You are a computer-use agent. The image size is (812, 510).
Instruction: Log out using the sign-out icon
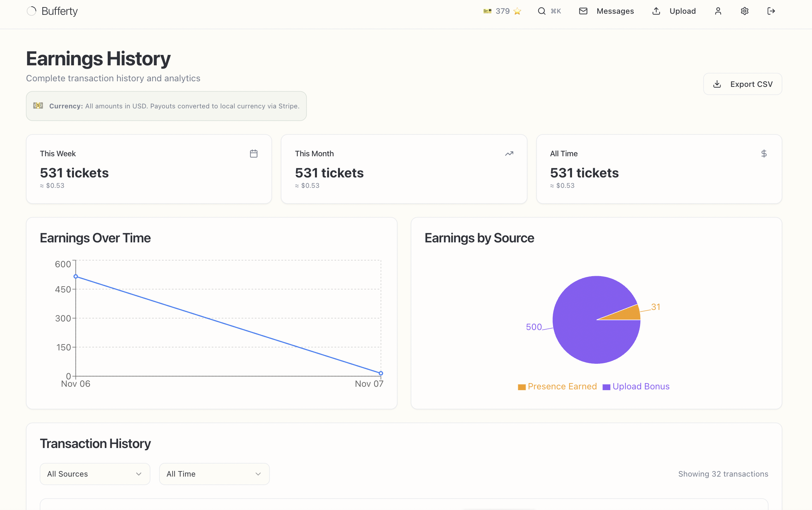pyautogui.click(x=771, y=11)
